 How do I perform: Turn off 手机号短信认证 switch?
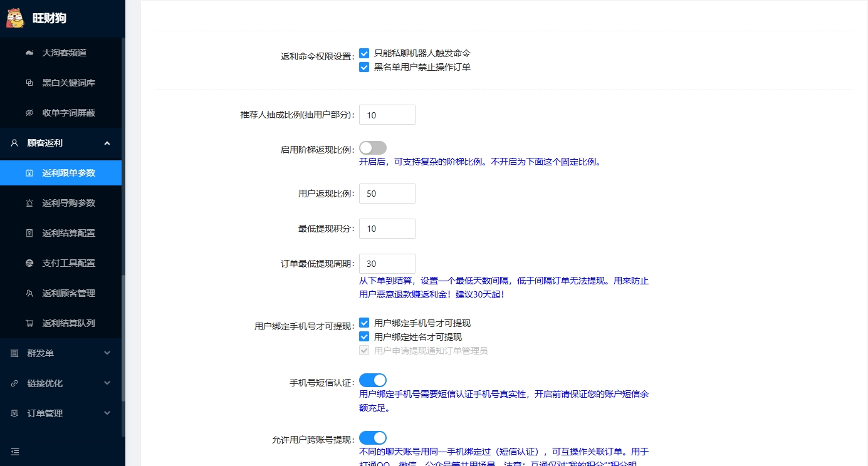pos(372,380)
